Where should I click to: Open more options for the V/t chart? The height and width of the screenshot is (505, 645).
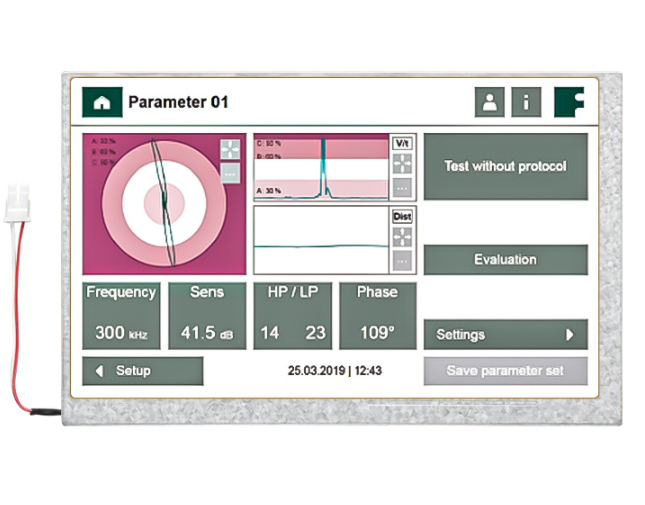point(402,188)
